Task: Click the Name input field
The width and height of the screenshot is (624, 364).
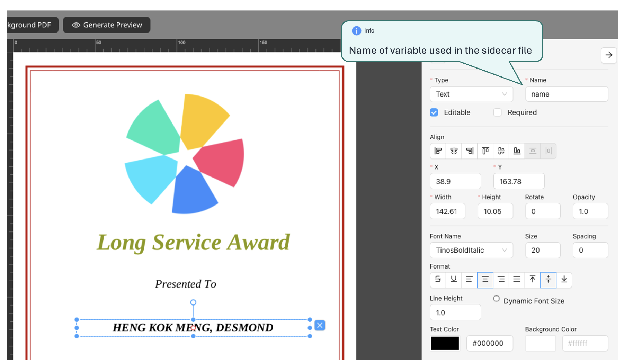Action: [x=567, y=94]
